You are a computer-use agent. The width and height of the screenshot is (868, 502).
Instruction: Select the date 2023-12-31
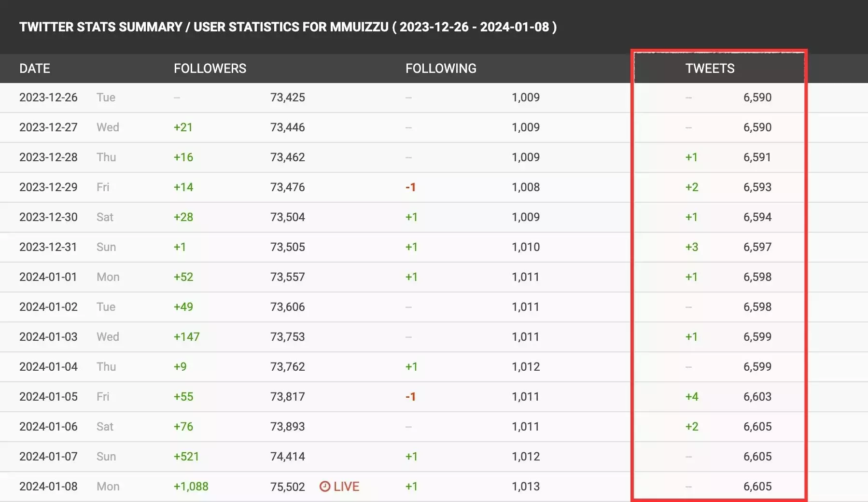pyautogui.click(x=48, y=247)
